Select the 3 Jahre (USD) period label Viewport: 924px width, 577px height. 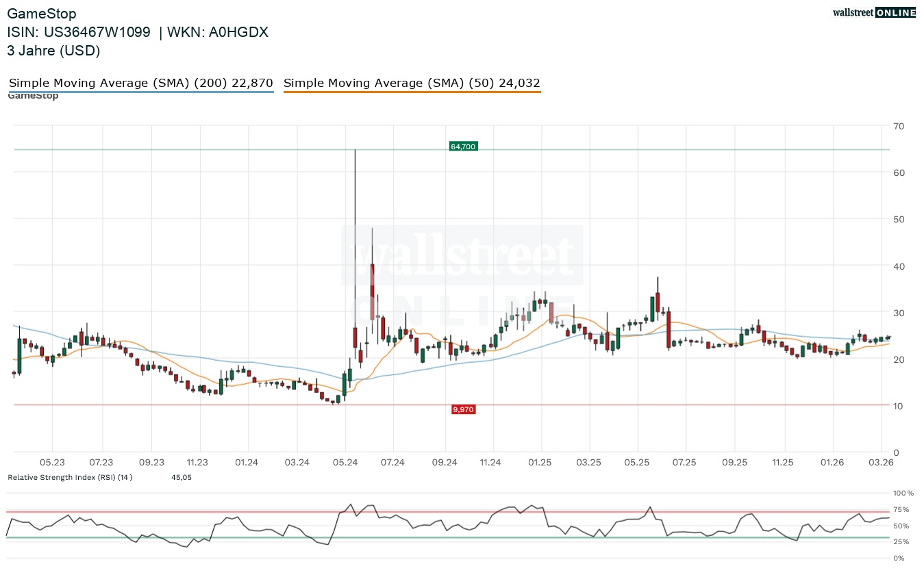[x=53, y=51]
